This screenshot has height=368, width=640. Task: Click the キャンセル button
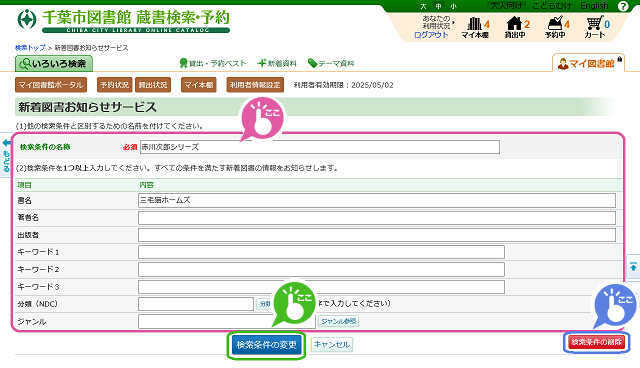[332, 345]
